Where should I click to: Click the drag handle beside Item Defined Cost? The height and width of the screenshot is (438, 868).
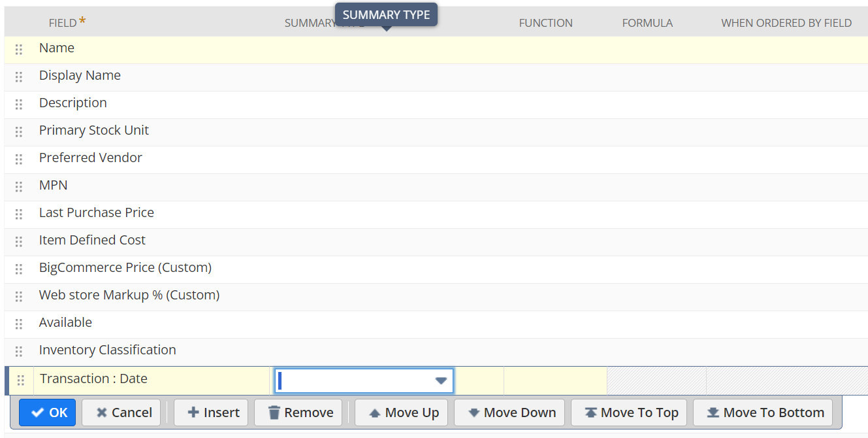tap(19, 242)
